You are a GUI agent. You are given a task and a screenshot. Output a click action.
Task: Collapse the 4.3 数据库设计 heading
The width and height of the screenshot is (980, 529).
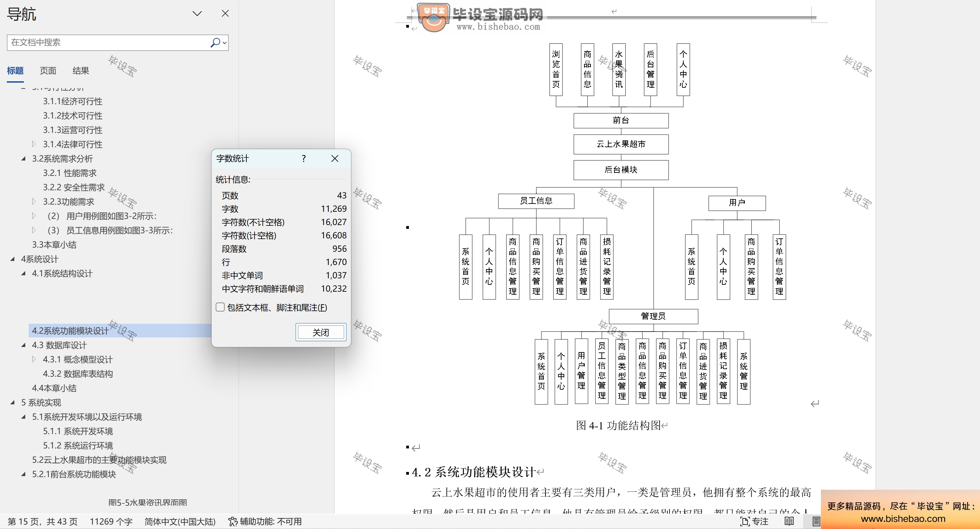pos(23,345)
